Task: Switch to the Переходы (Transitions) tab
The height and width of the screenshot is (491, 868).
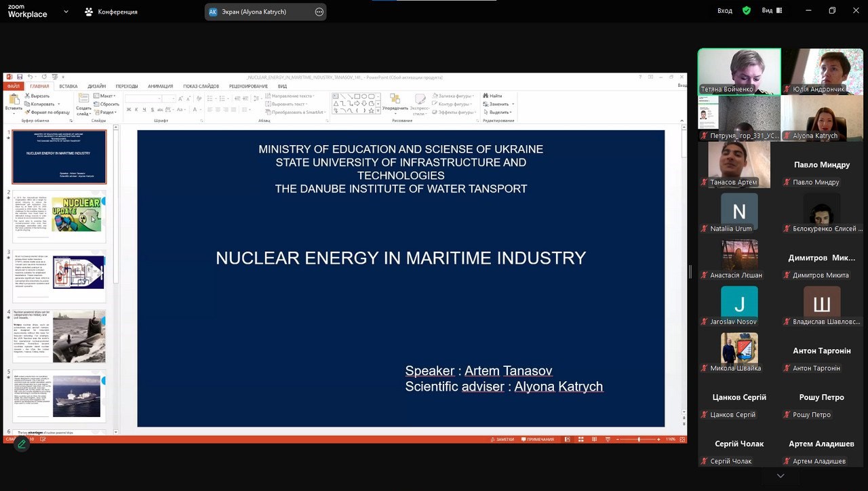Action: 127,86
